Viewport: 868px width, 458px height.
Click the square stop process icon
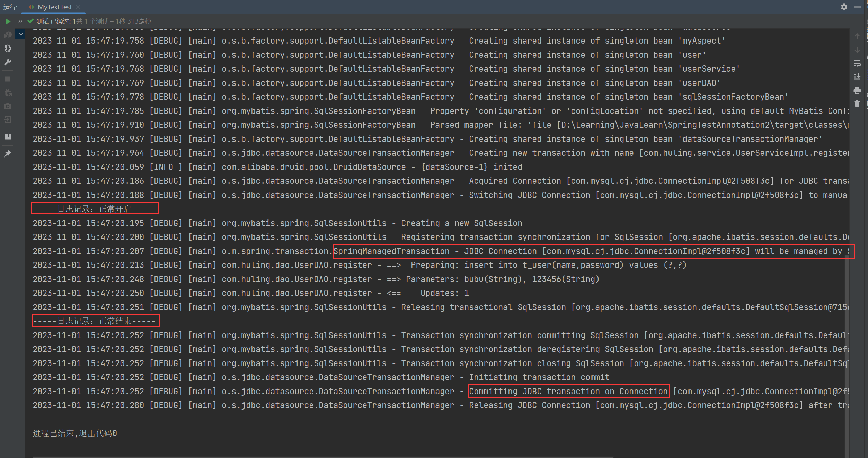tap(8, 79)
